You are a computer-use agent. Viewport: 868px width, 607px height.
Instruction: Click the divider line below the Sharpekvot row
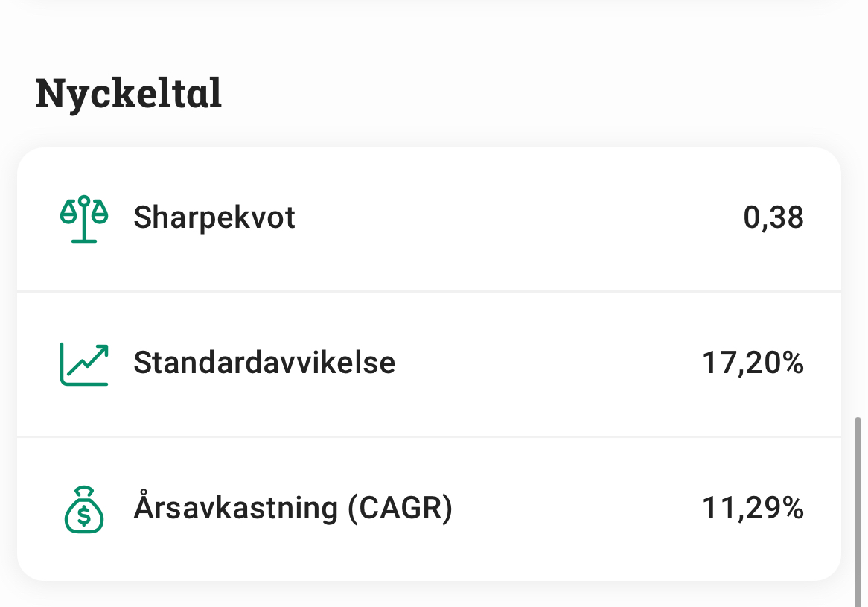click(429, 291)
